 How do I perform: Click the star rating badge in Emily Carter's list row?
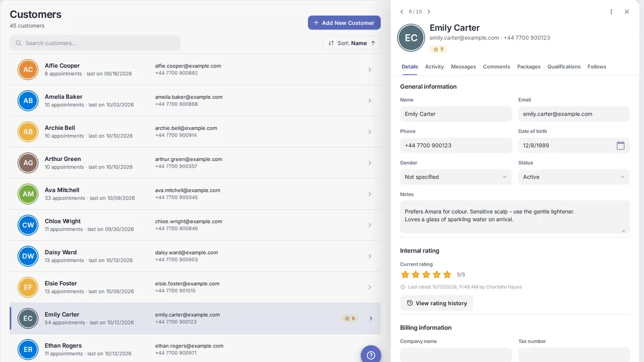point(349,319)
